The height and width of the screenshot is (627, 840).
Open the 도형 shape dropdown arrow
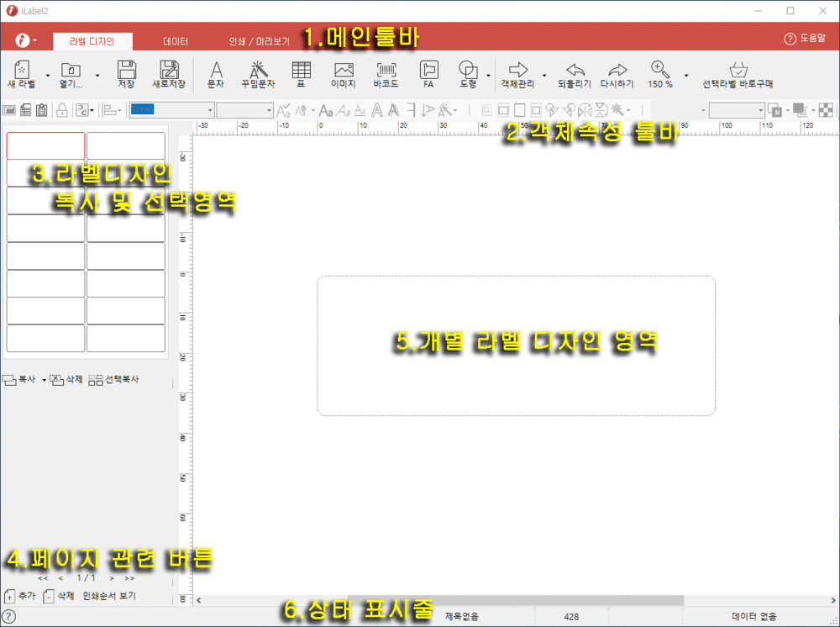click(x=488, y=76)
